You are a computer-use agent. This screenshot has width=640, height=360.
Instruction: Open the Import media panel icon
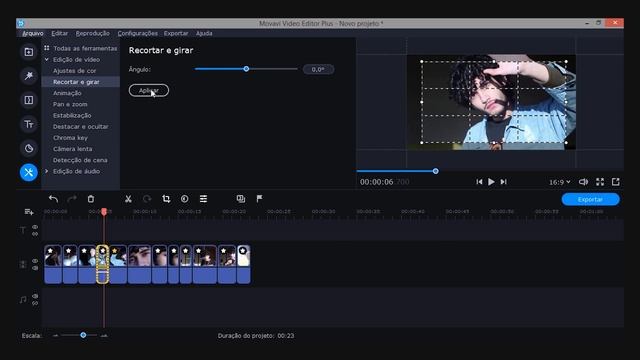tap(29, 52)
